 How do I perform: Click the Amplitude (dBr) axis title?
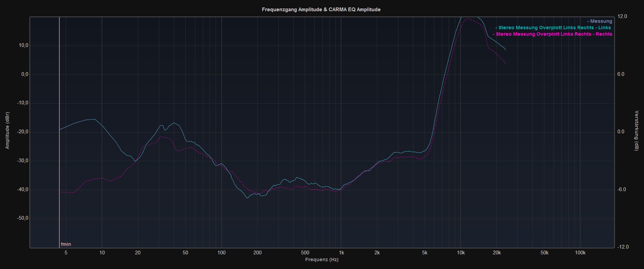click(7, 130)
